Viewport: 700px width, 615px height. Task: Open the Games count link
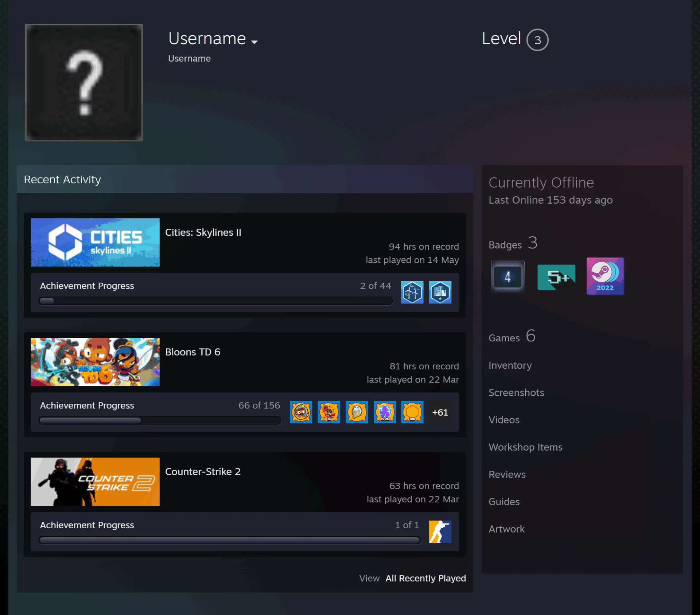[x=512, y=336]
